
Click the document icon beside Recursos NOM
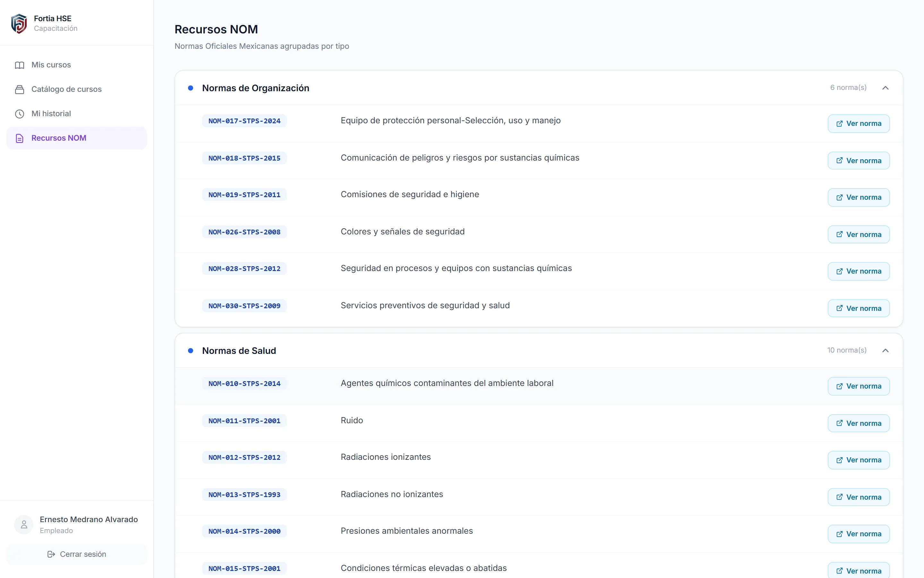[20, 138]
